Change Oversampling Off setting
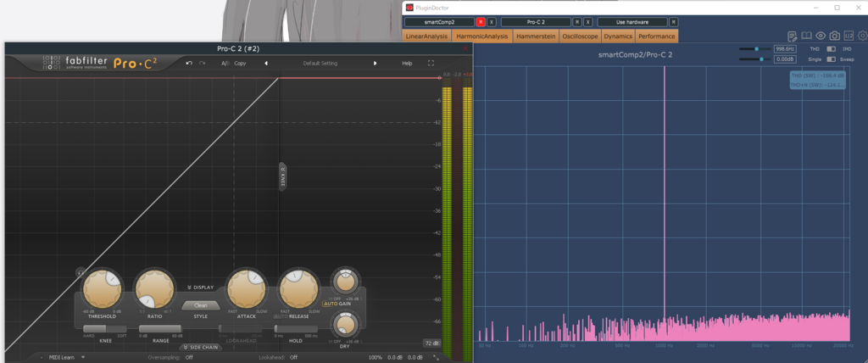Screen dimensions: 868x363 pyautogui.click(x=189, y=357)
